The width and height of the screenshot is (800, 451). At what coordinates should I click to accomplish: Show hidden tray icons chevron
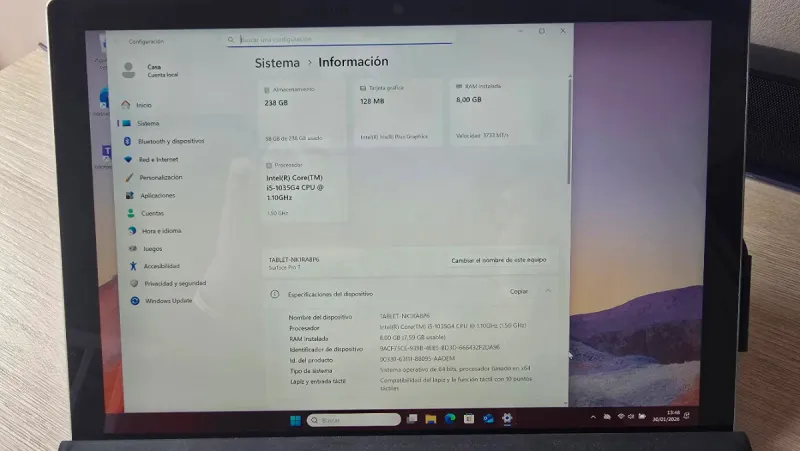pyautogui.click(x=593, y=417)
